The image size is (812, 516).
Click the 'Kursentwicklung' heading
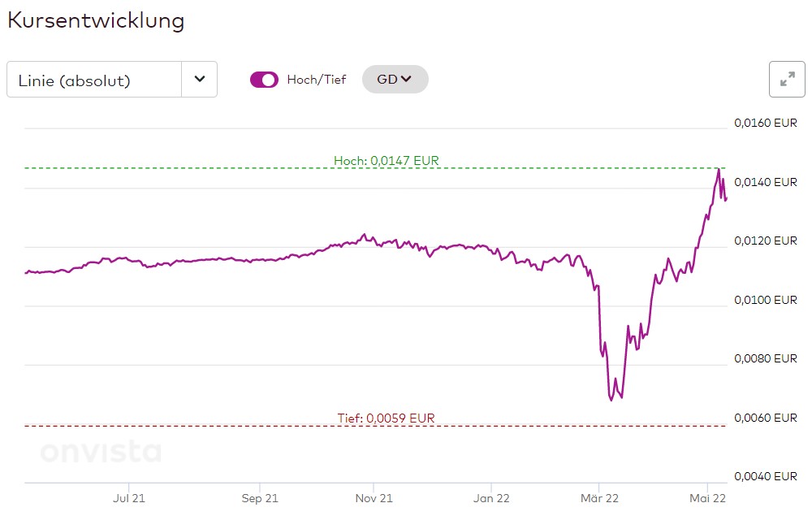coord(96,20)
